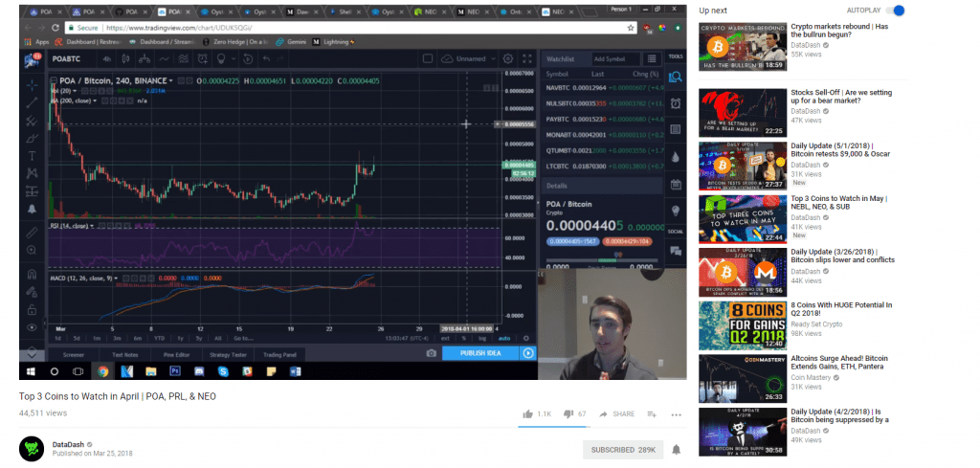Image resolution: width=980 pixels, height=468 pixels.
Task: Open the calendar icon in right sidebar
Action: (675, 184)
